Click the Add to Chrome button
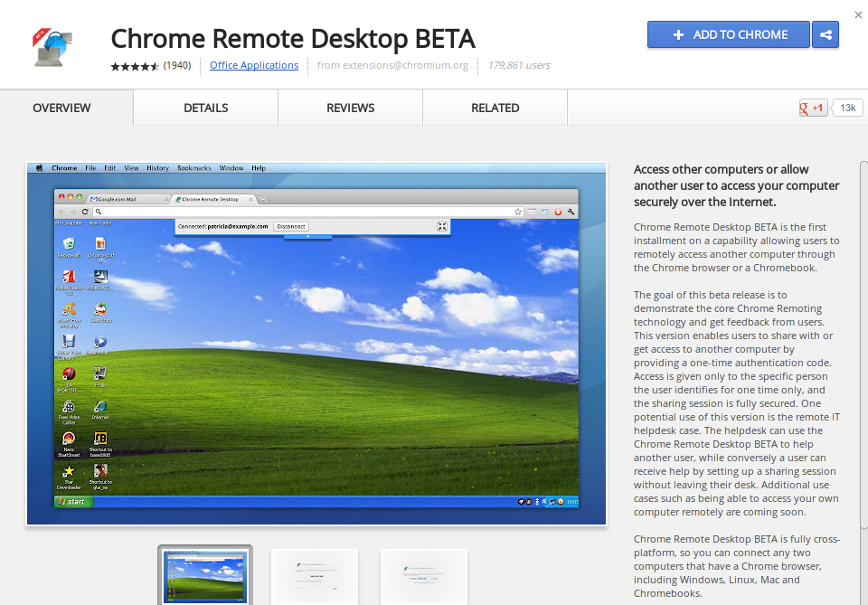This screenshot has width=868, height=605. [x=729, y=34]
